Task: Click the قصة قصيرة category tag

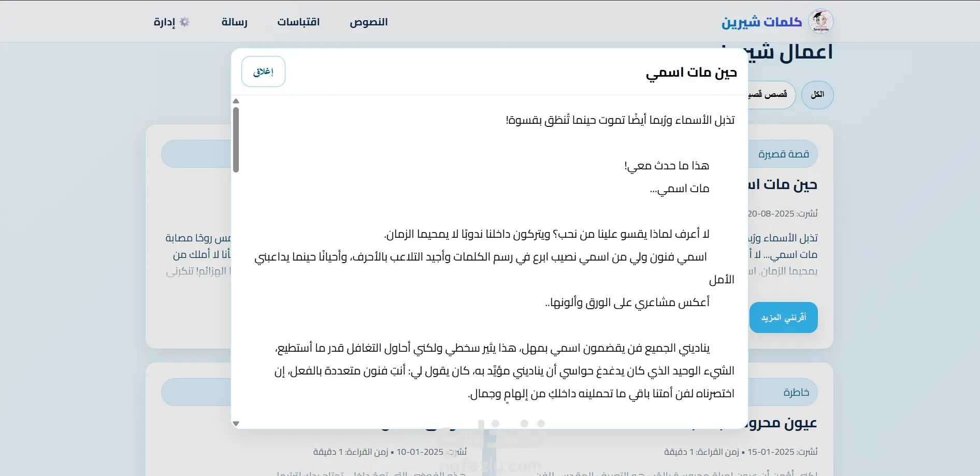Action: [784, 154]
